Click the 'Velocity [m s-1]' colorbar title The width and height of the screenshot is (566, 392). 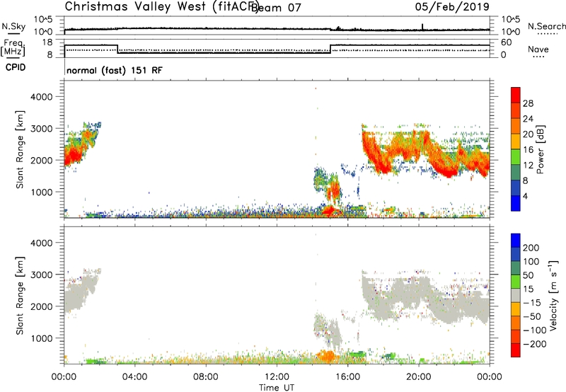(553, 295)
